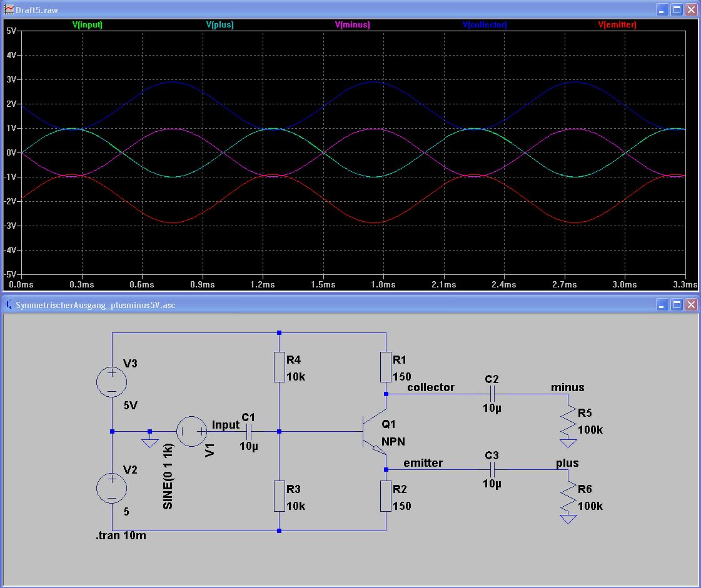
Task: Select the cyan V(plus) trace label
Action: [219, 25]
